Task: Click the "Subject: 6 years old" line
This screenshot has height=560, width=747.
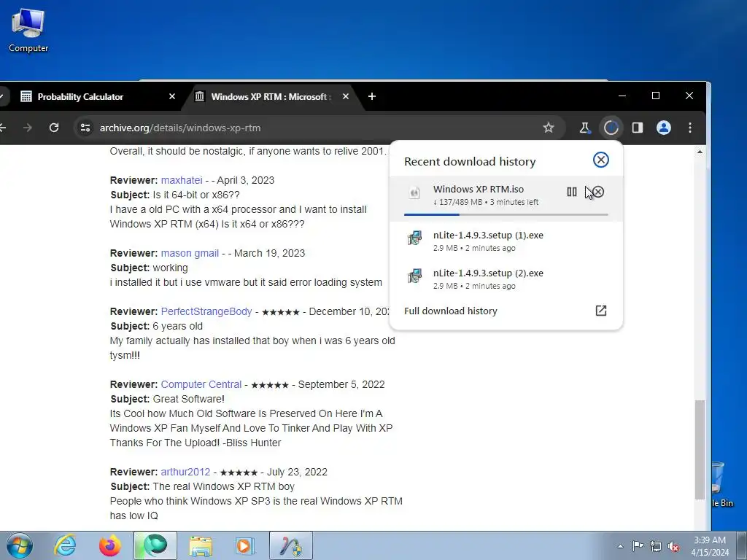Action: tap(156, 326)
